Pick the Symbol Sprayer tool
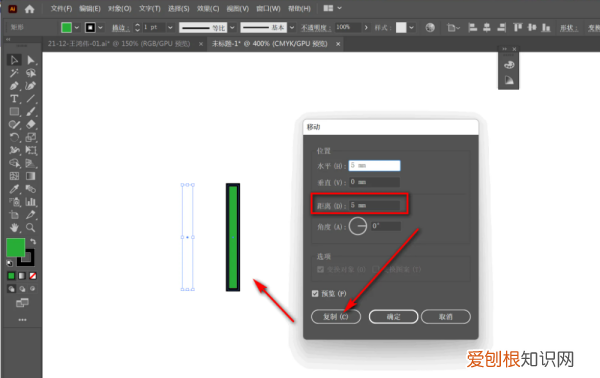The width and height of the screenshot is (600, 378). click(14, 202)
